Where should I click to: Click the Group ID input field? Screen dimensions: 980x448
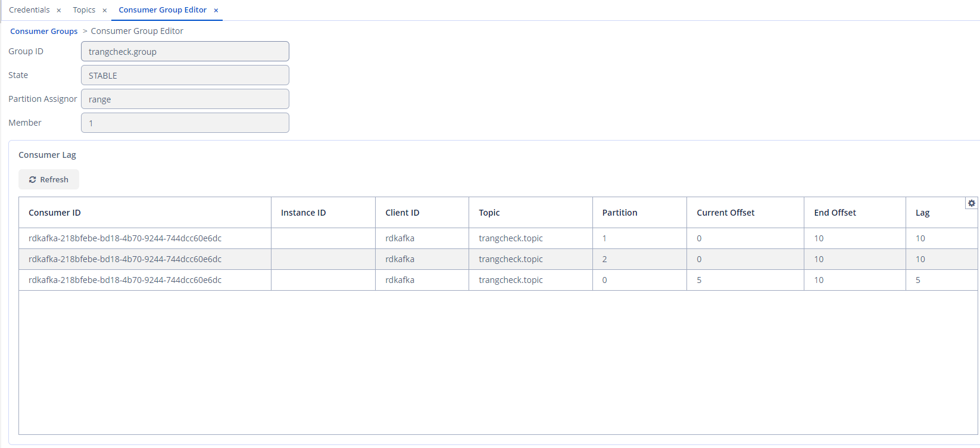pos(185,52)
